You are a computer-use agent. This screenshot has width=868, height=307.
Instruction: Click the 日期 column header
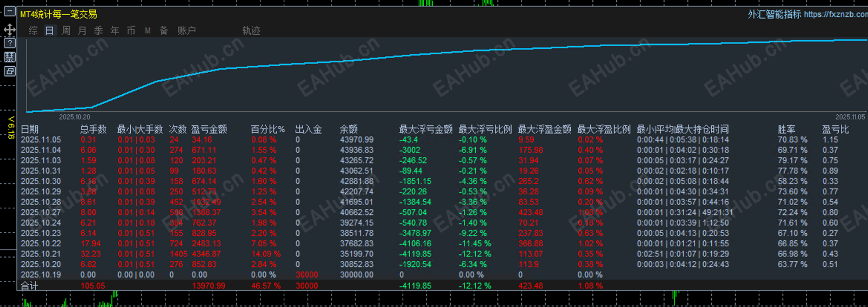(x=30, y=129)
